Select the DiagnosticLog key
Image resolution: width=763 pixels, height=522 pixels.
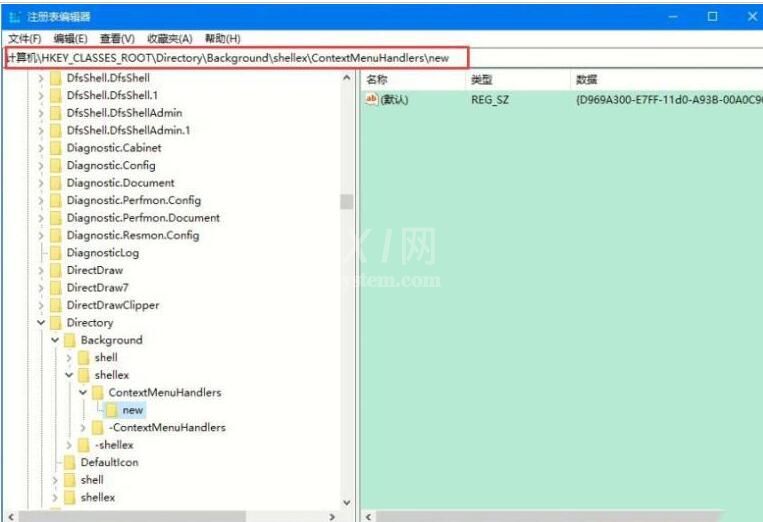pos(103,253)
